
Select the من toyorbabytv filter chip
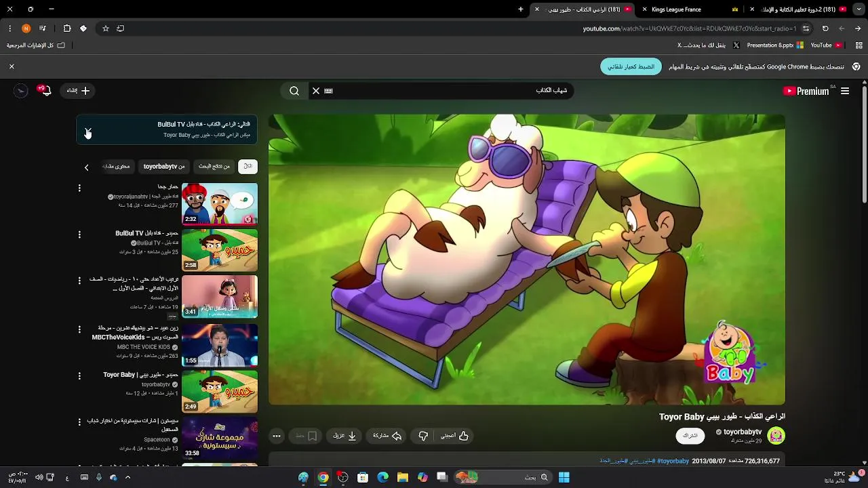[x=164, y=166]
